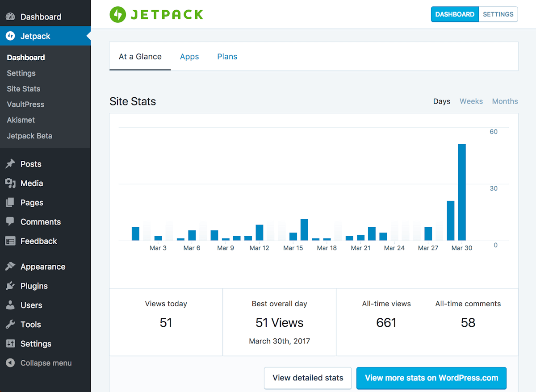Screen dimensions: 536x392
Task: Open Appearance via the paintbrush icon
Action: coord(10,267)
